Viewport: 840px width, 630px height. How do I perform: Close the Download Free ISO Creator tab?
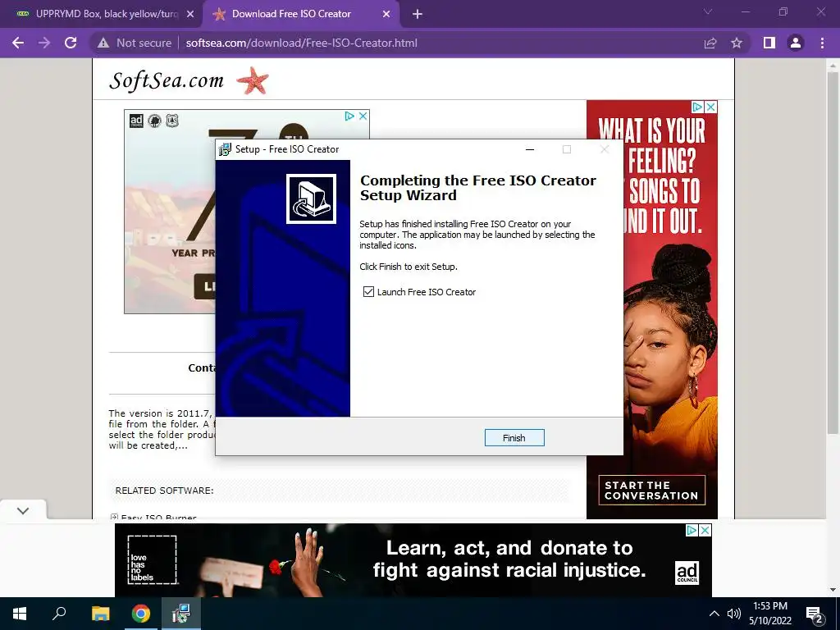[386, 14]
